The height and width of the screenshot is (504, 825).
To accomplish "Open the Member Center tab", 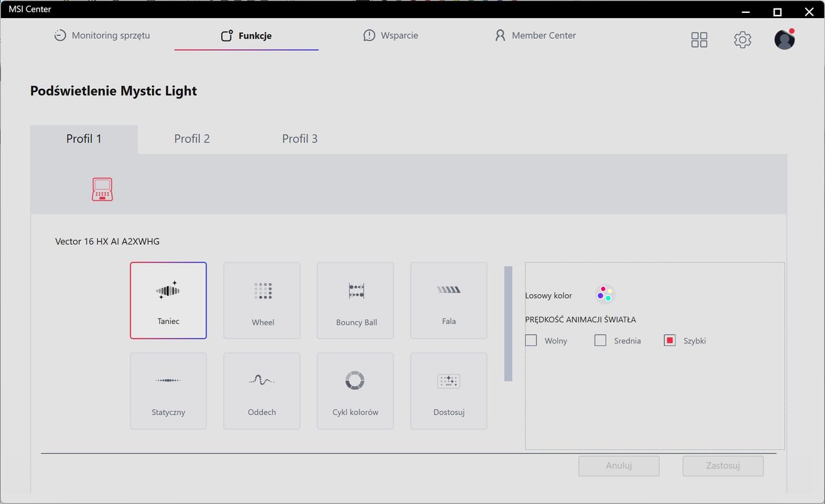I will click(x=535, y=35).
